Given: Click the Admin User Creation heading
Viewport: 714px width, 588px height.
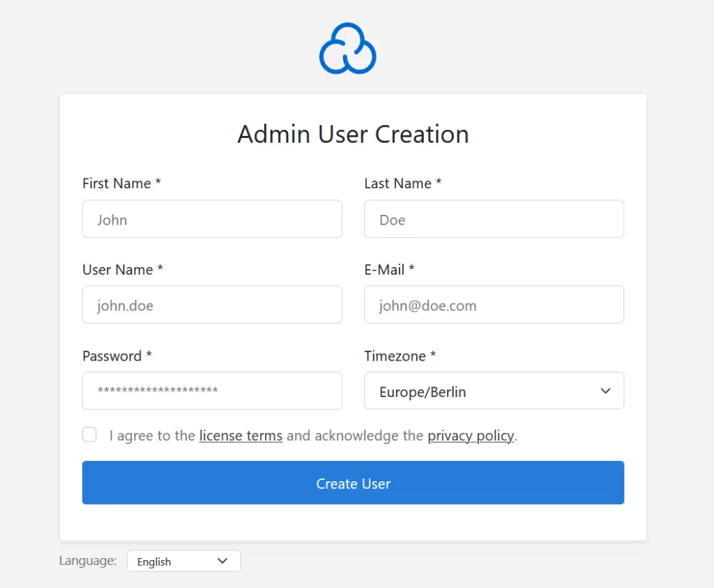Looking at the screenshot, I should tap(353, 134).
